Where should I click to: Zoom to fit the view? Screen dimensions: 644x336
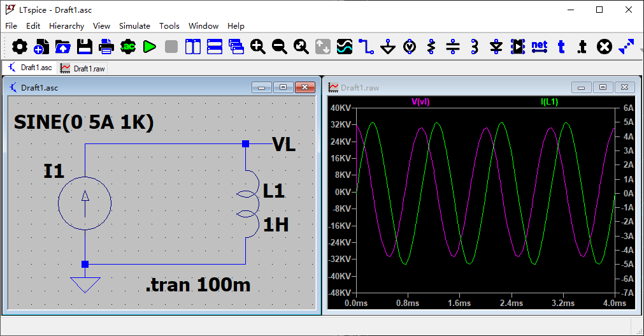(x=301, y=47)
